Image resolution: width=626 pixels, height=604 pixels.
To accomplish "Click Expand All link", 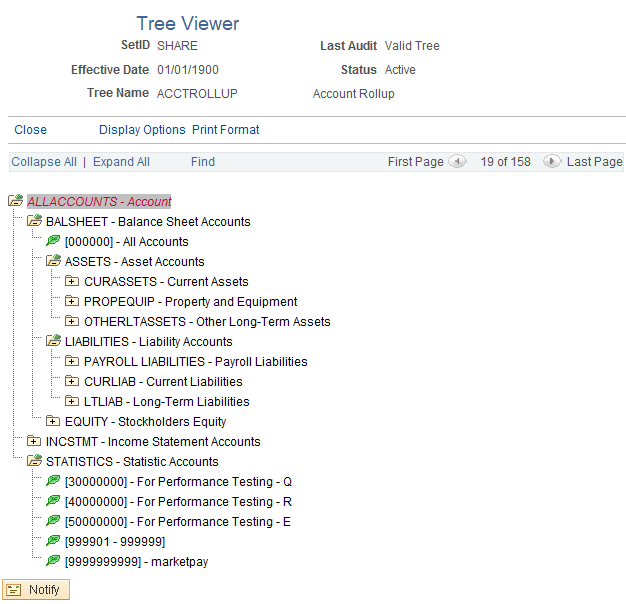I will coord(121,162).
